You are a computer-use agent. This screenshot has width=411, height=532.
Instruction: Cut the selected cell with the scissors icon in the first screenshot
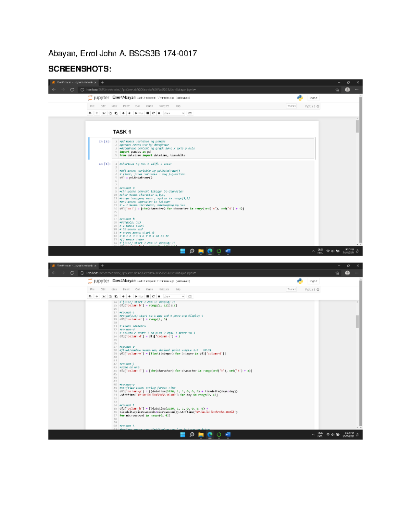coord(104,113)
